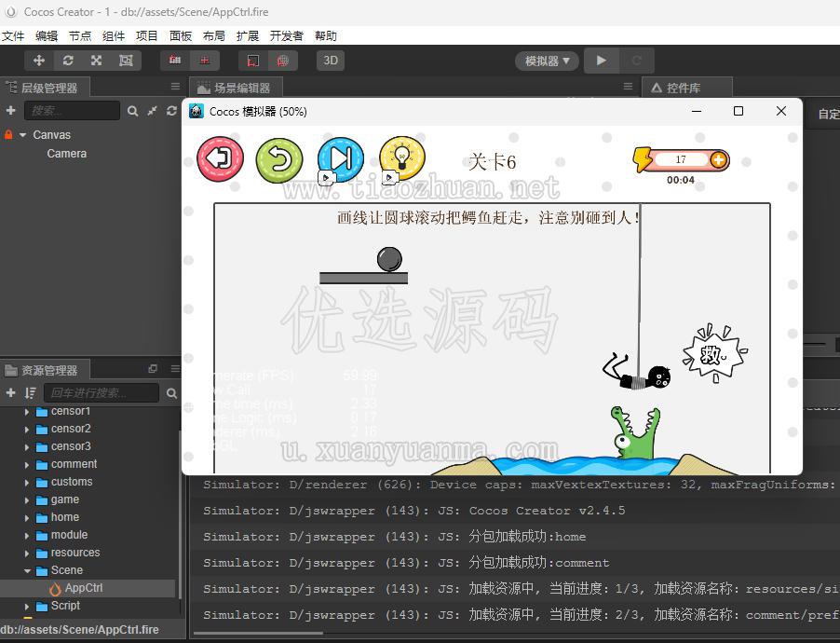Expand the censor2 folder
This screenshot has width=840, height=643.
27,429
